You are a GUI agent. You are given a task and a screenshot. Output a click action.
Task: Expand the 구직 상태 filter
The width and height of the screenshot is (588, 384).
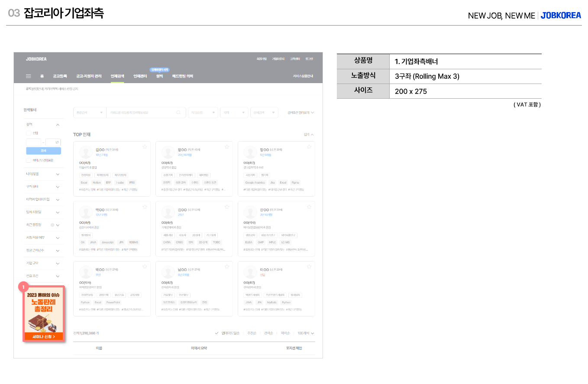(x=58, y=187)
